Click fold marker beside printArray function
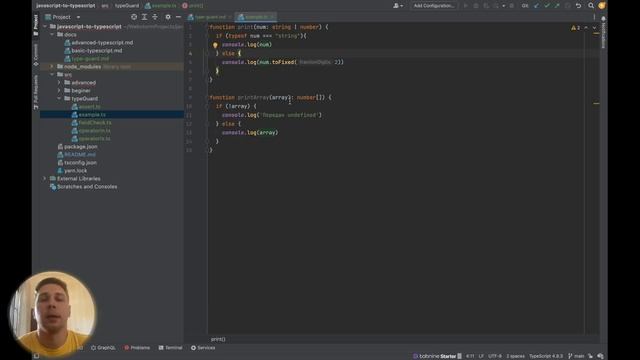 207,98
